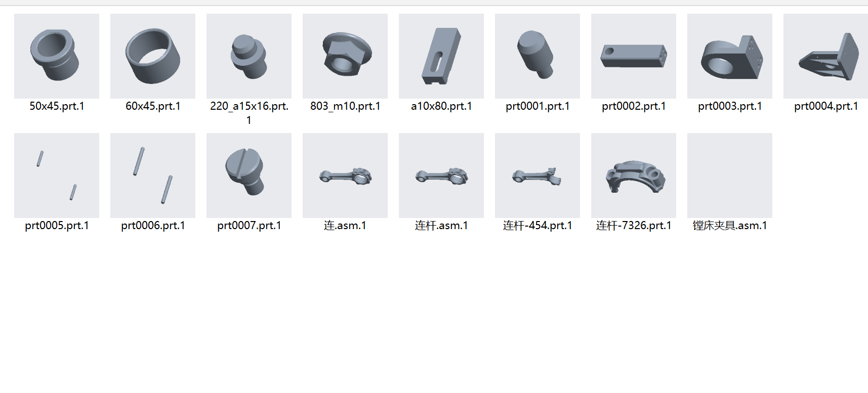
Task: Click the prt0007.prt.1 slotted screw thumbnail
Action: [249, 176]
